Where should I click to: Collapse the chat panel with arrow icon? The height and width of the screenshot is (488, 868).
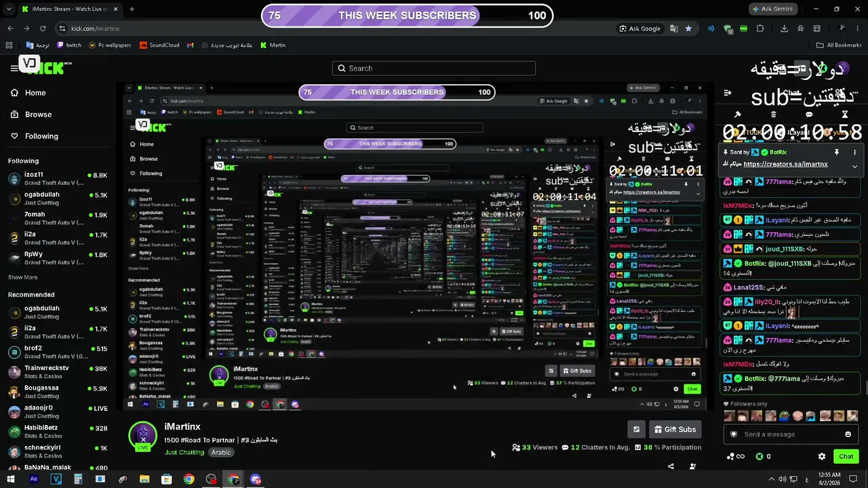click(x=728, y=93)
